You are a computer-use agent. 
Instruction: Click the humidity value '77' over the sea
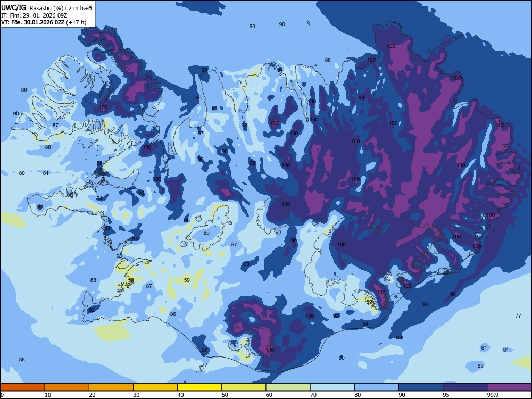518,315
